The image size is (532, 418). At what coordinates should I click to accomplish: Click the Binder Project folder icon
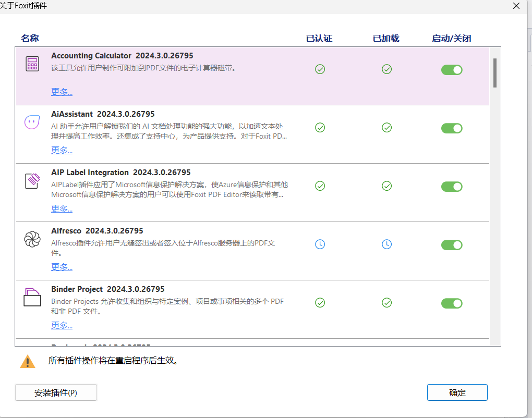click(x=32, y=298)
